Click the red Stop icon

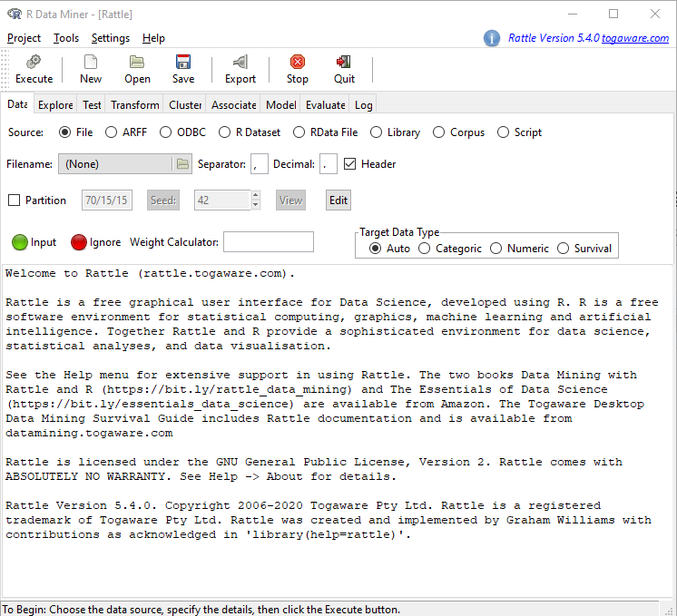tap(298, 63)
